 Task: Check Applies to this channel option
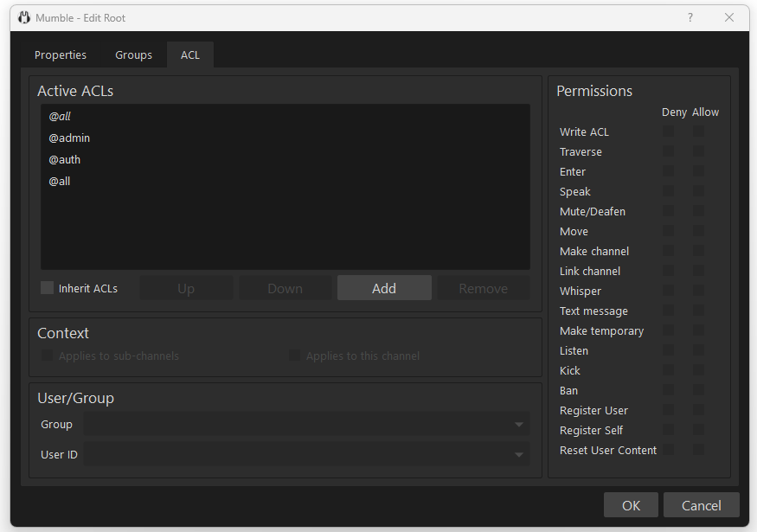294,356
